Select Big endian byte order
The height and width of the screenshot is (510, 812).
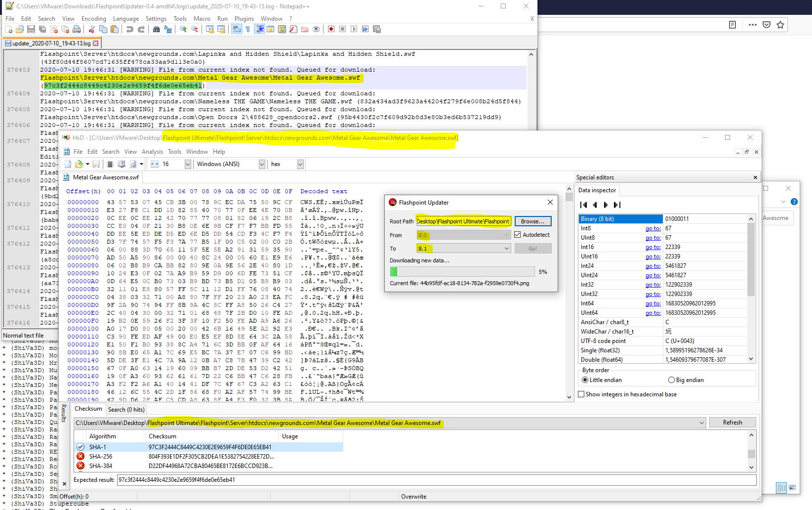point(671,380)
